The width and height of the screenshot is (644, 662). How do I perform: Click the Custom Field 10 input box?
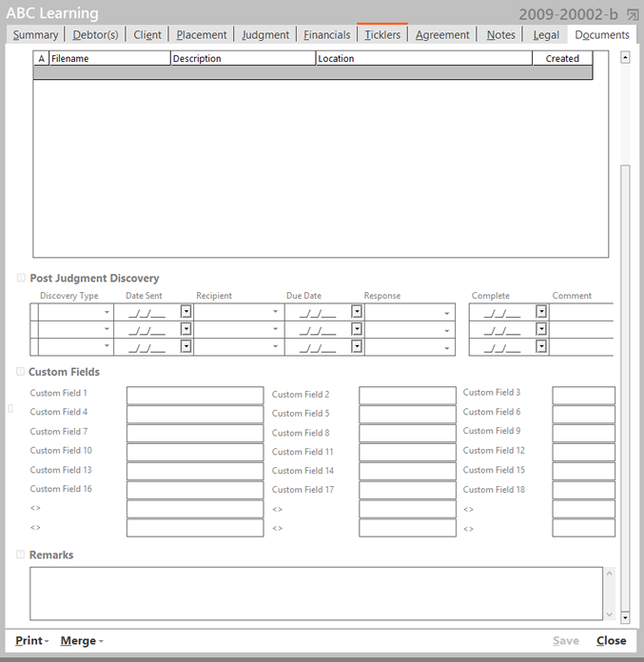coord(195,453)
